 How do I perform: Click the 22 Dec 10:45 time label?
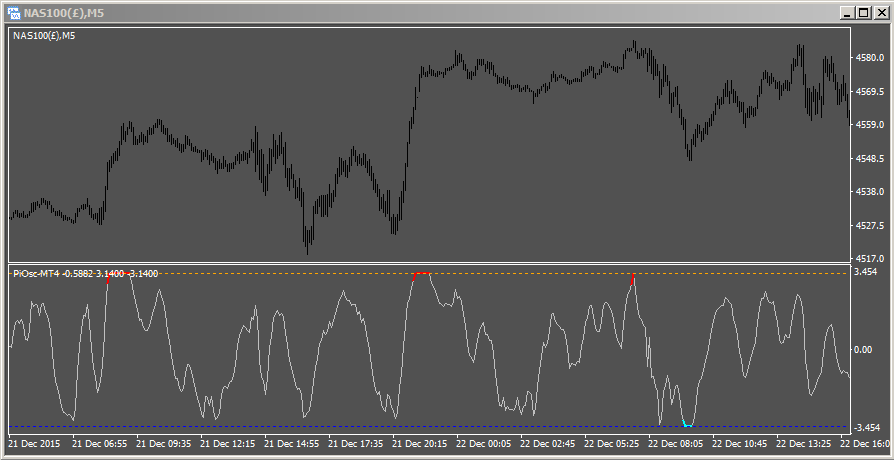[739, 443]
